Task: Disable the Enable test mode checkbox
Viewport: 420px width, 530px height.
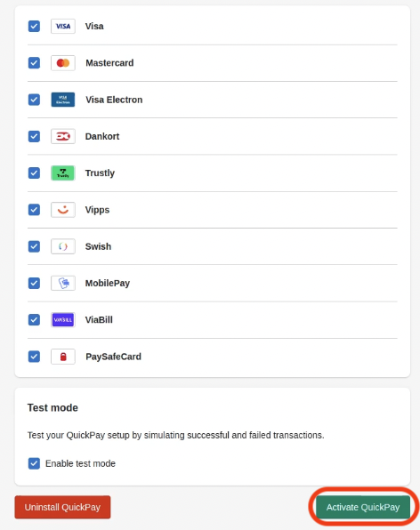Action: click(34, 463)
